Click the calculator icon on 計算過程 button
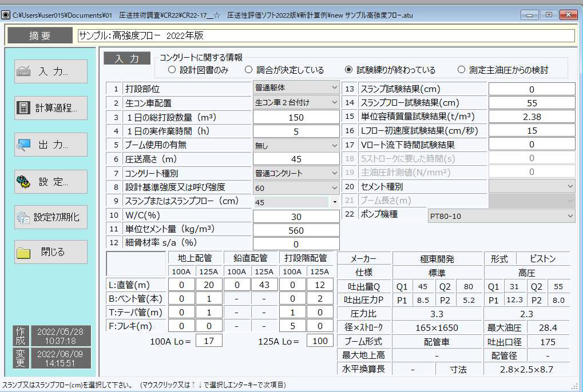This screenshot has width=583, height=392. click(x=23, y=107)
